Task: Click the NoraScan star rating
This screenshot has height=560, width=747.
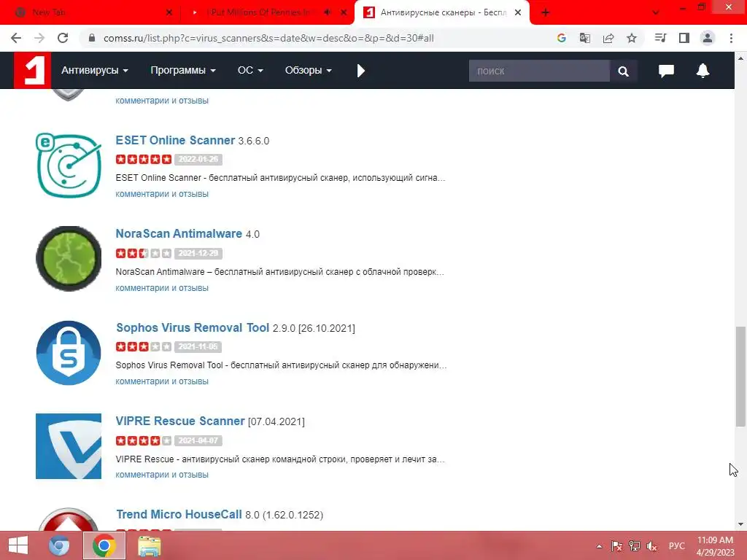Action: (144, 253)
